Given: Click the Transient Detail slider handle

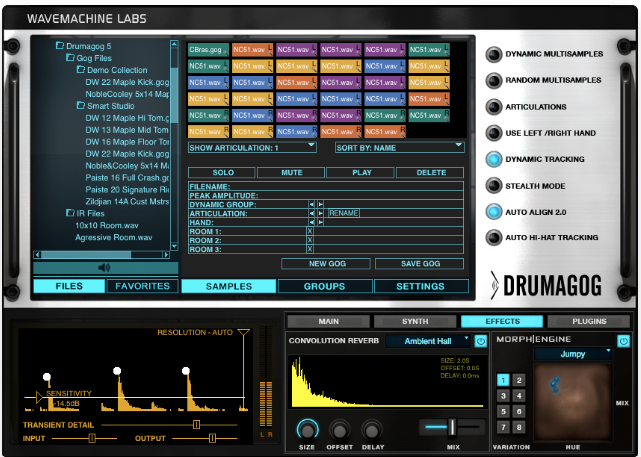Looking at the screenshot, I should (196, 424).
